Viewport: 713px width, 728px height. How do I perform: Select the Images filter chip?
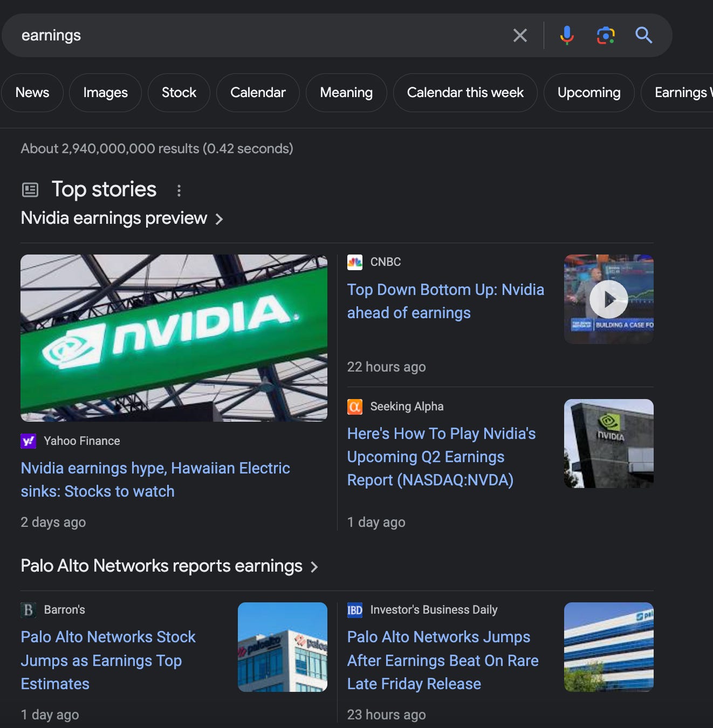106,93
